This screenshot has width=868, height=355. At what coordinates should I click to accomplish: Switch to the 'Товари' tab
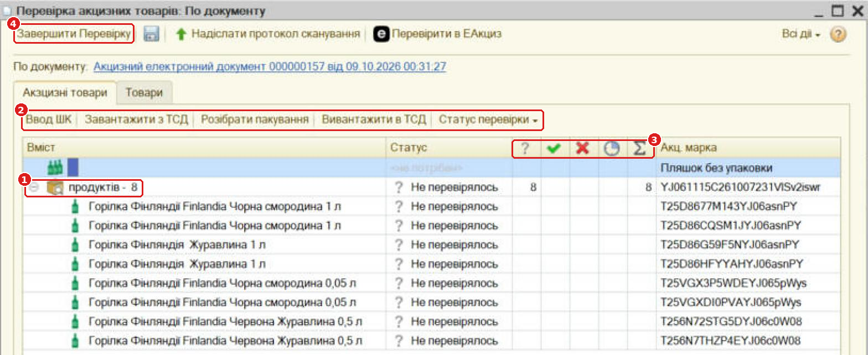[144, 92]
